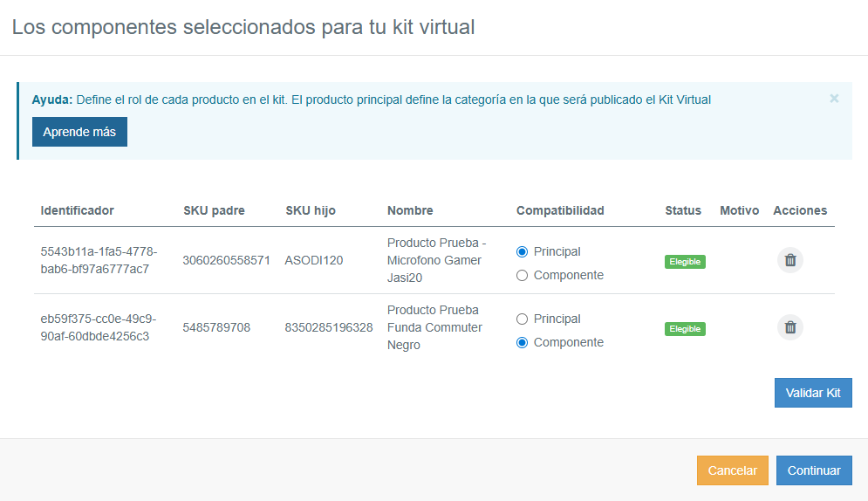Click Elegible status badge for Funda Commuter

click(x=685, y=329)
